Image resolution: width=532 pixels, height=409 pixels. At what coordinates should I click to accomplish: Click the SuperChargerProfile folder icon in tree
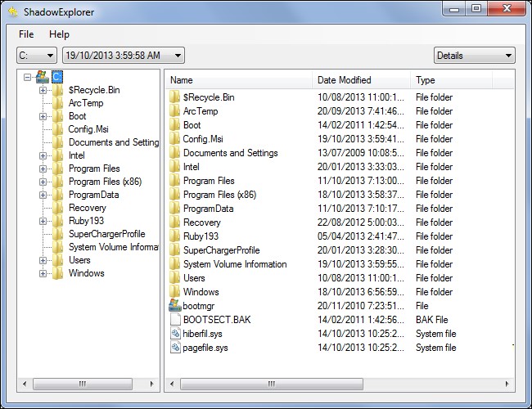(57, 234)
